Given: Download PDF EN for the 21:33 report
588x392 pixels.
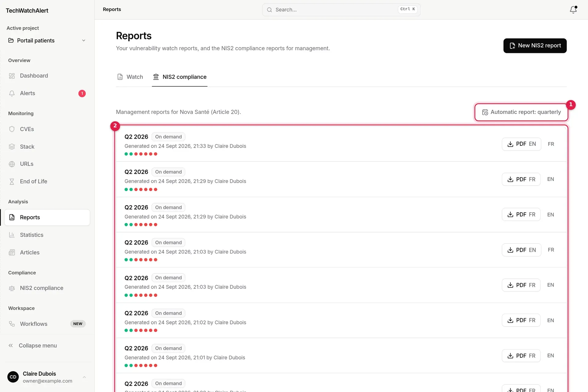Looking at the screenshot, I should [x=521, y=144].
